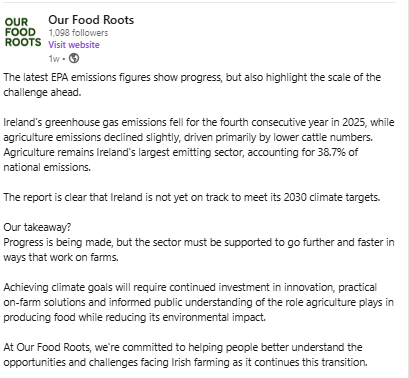Click the 1w post timestamp
This screenshot has height=378, width=409.
click(x=54, y=59)
